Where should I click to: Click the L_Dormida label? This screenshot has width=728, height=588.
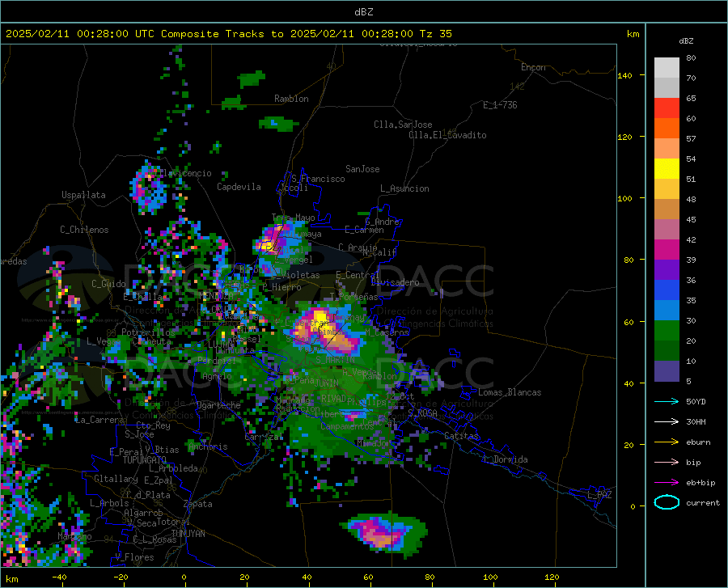point(505,459)
